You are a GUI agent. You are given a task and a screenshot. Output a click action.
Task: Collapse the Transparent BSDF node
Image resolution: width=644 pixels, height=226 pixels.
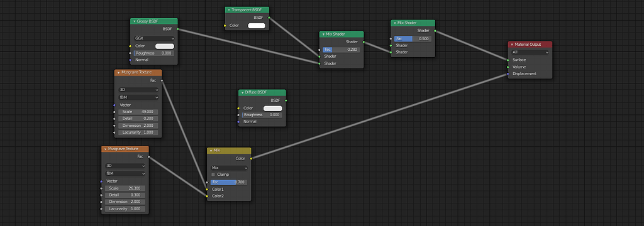tap(229, 10)
